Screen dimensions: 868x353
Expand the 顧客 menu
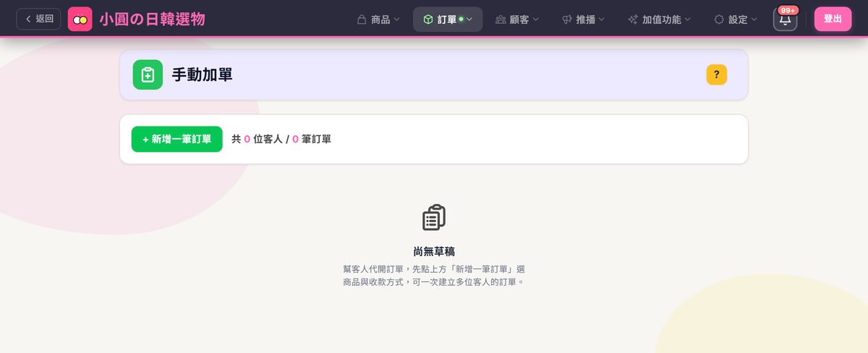[x=516, y=20]
